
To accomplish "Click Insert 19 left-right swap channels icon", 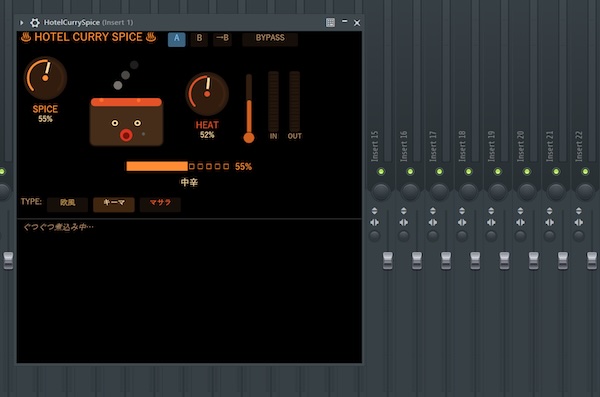I will point(491,222).
